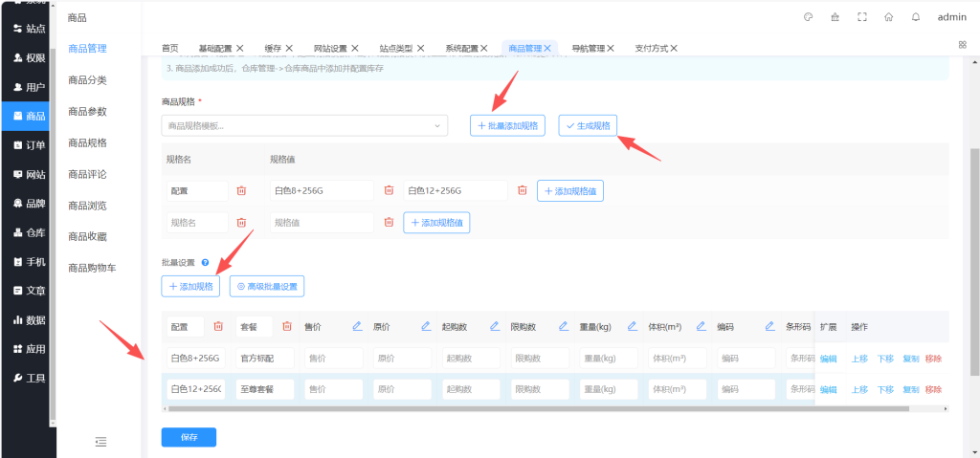The image size is (980, 458).
Task: Open notifications bell icon
Action: tap(916, 17)
